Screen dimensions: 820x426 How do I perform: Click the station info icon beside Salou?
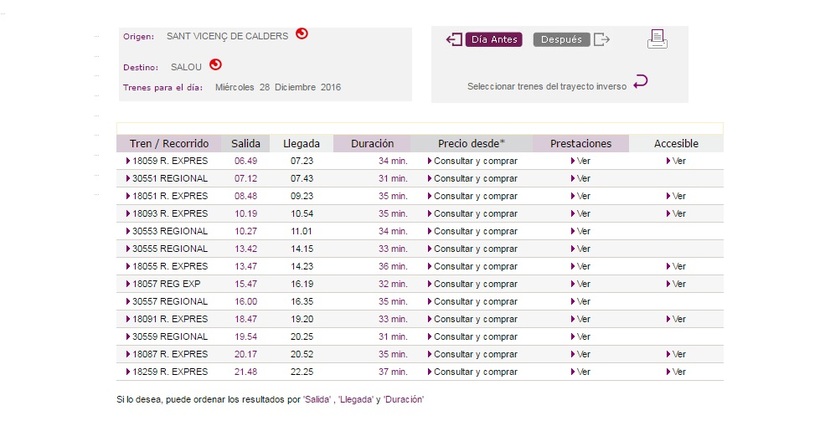[215, 66]
